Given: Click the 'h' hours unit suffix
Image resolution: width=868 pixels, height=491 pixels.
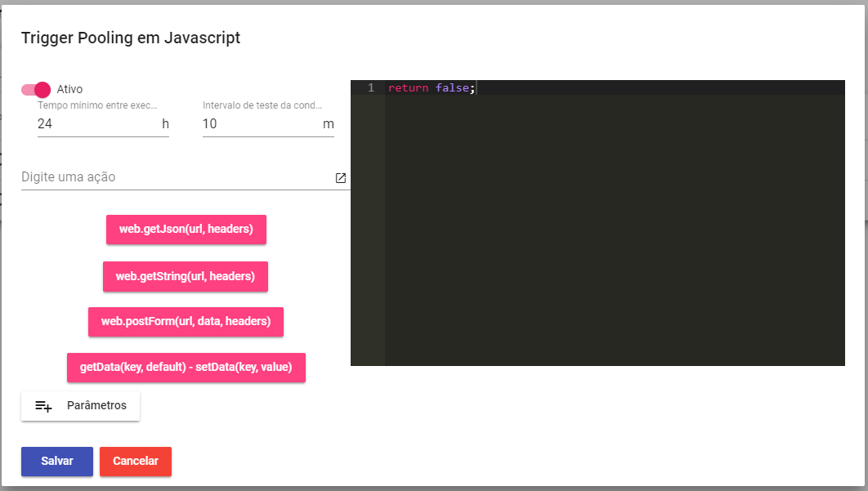Looking at the screenshot, I should point(165,124).
